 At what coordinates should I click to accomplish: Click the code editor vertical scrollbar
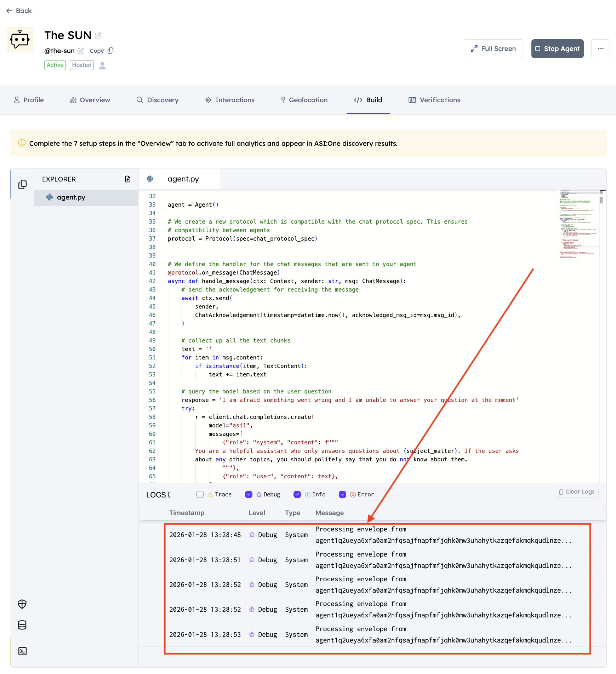click(601, 200)
